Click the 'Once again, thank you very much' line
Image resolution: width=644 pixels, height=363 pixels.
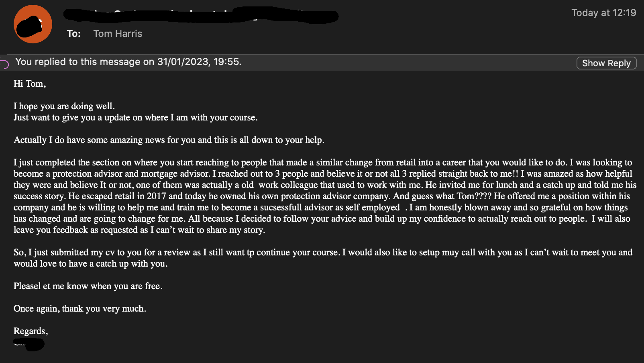click(x=80, y=308)
